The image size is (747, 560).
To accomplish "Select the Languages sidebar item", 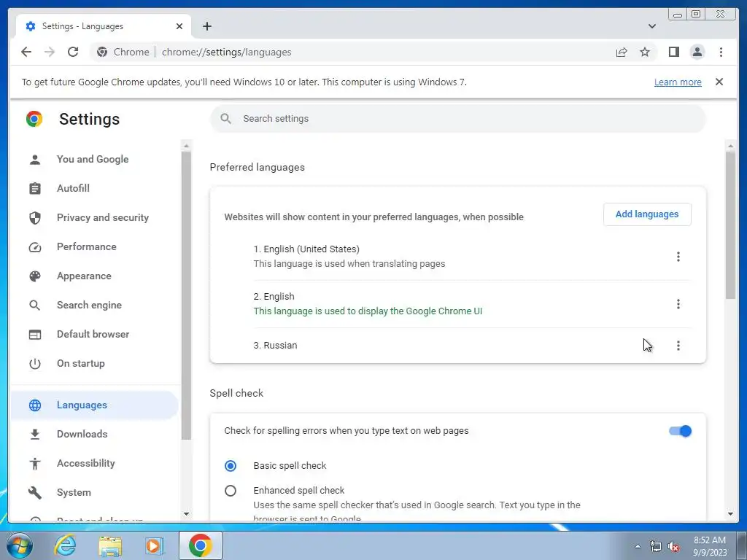I will (94, 405).
